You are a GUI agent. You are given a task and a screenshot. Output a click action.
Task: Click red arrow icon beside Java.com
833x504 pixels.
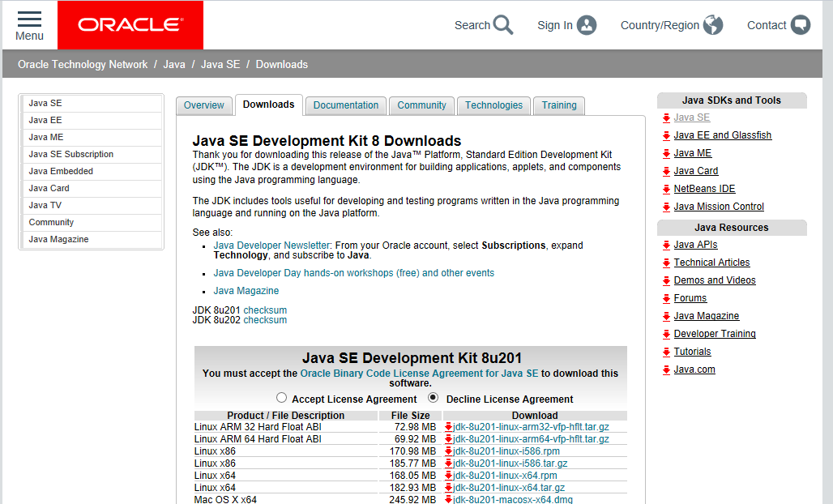tap(666, 370)
